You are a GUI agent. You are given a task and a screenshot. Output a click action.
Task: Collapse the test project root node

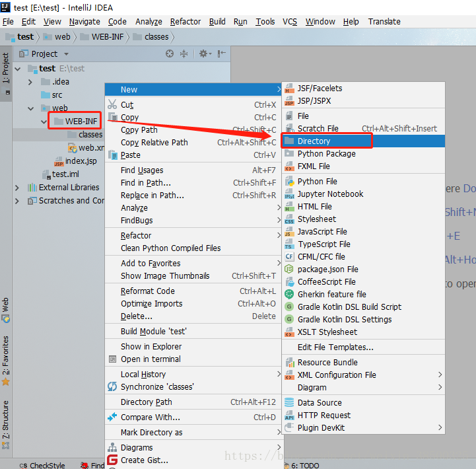coord(18,69)
